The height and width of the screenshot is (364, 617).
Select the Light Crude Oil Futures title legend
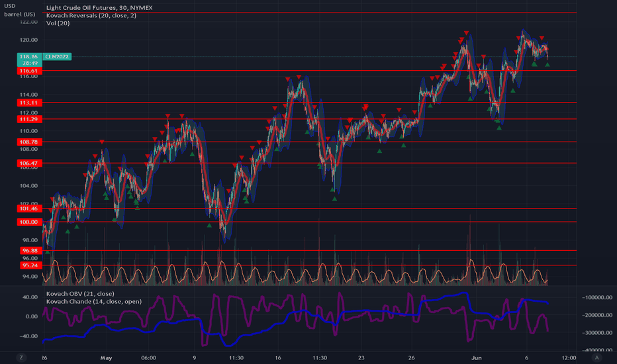[x=99, y=7]
